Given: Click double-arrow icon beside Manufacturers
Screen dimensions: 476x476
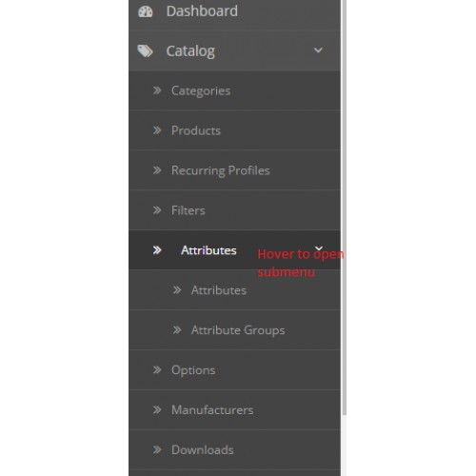Looking at the screenshot, I should click(157, 410).
